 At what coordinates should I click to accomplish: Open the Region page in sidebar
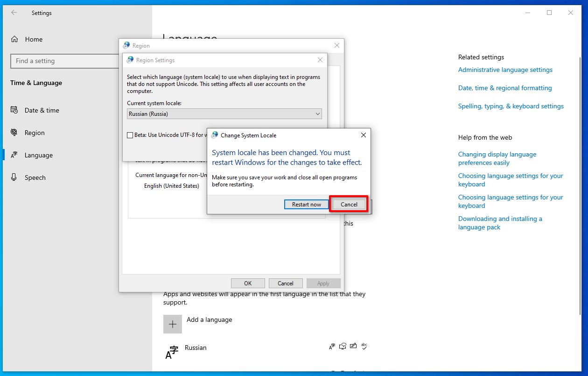point(35,133)
